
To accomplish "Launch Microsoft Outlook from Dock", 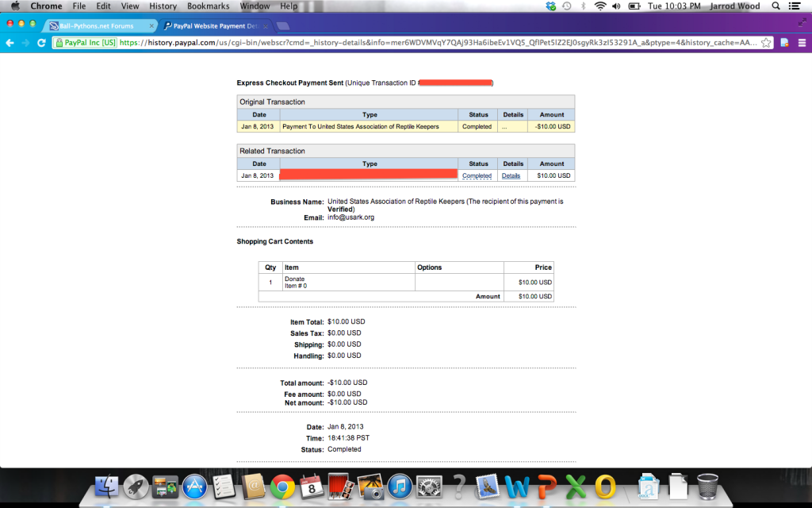I will click(x=605, y=487).
